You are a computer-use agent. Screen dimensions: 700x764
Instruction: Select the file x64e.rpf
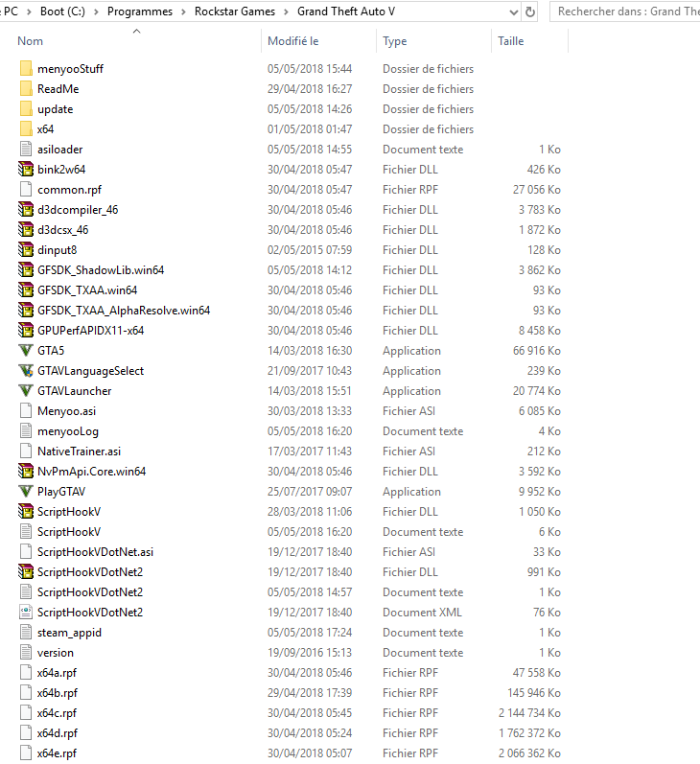[57, 753]
